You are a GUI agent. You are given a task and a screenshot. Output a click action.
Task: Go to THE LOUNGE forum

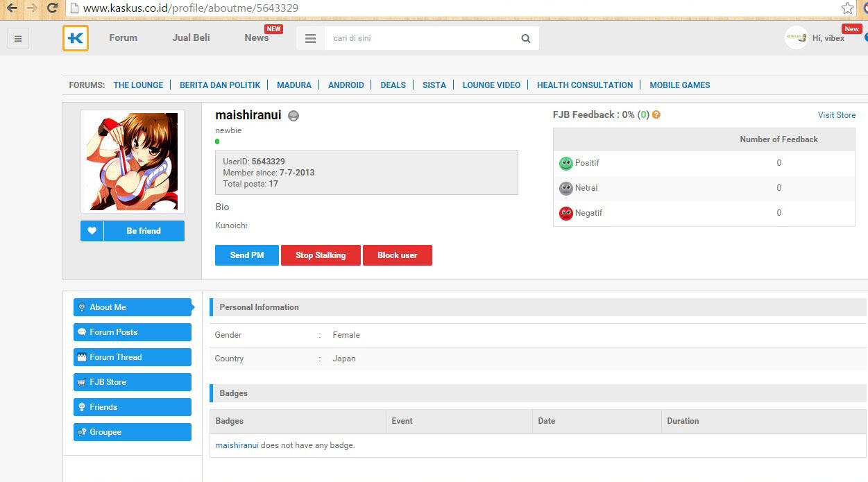tap(138, 85)
